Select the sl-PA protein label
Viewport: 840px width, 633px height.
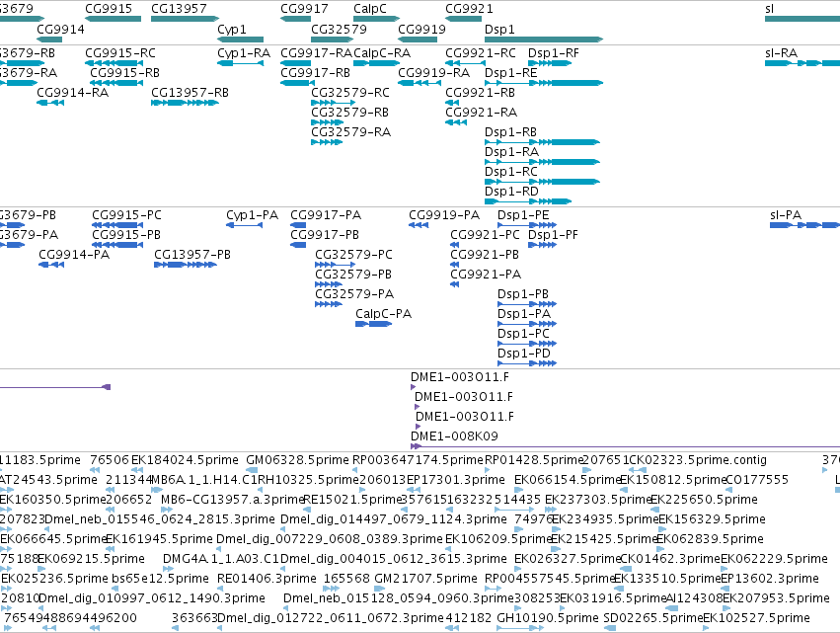click(786, 215)
